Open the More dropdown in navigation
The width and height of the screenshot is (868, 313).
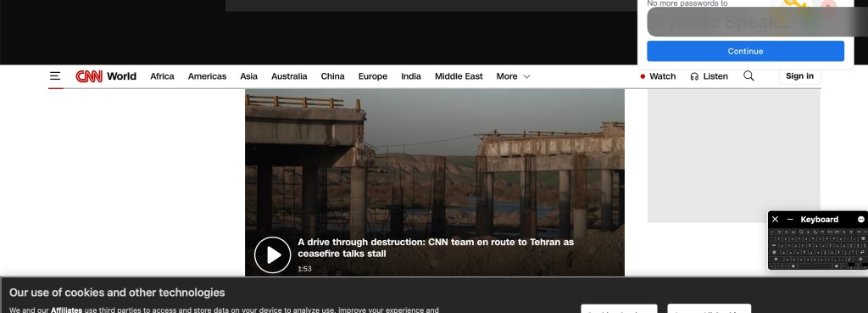pyautogui.click(x=513, y=76)
